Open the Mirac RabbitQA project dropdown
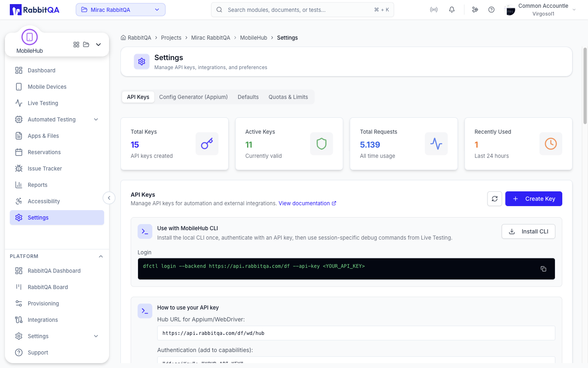 [x=120, y=10]
